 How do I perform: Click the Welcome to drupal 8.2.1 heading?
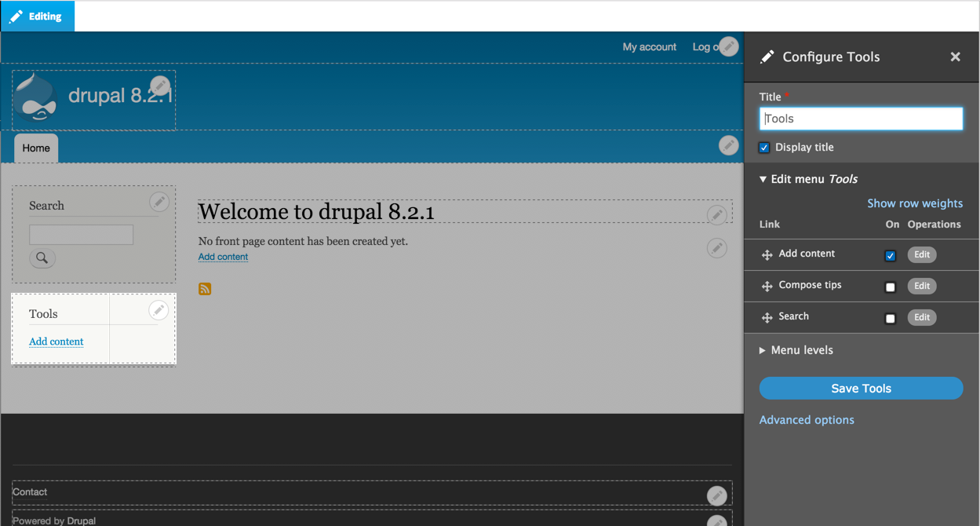pos(316,212)
